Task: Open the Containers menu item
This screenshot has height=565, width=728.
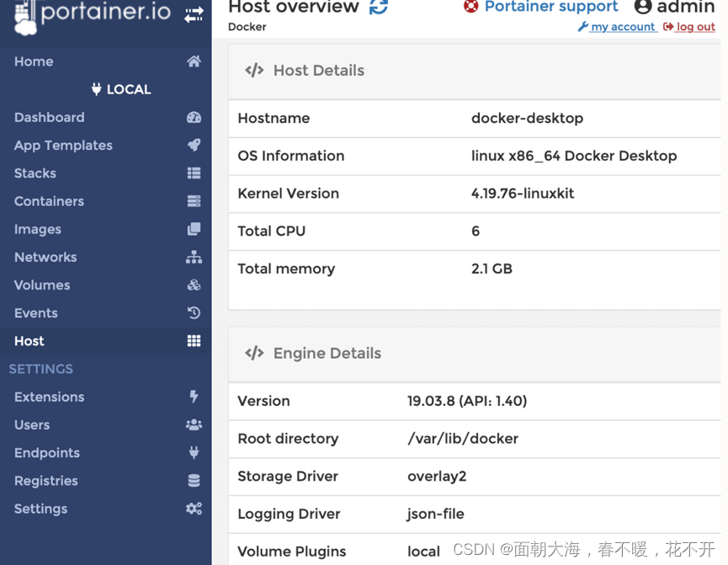Action: pyautogui.click(x=49, y=201)
